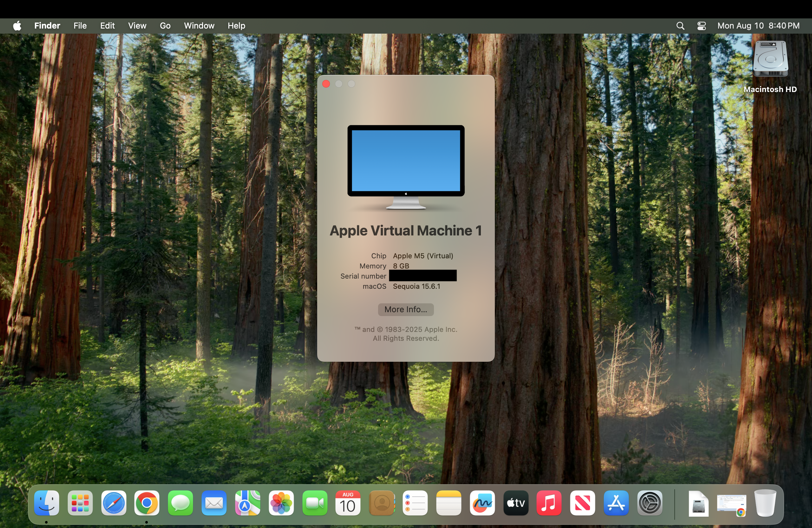
Task: Open Launchpad in the Dock
Action: click(x=80, y=503)
